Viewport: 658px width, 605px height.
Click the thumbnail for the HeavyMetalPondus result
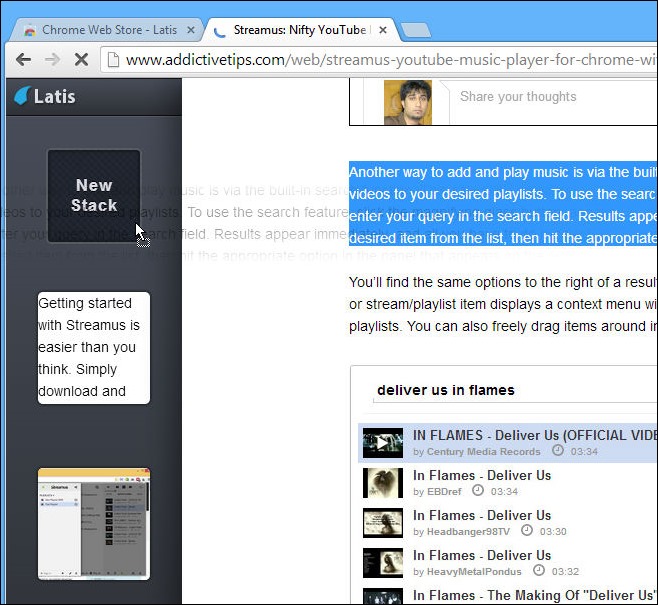click(383, 563)
